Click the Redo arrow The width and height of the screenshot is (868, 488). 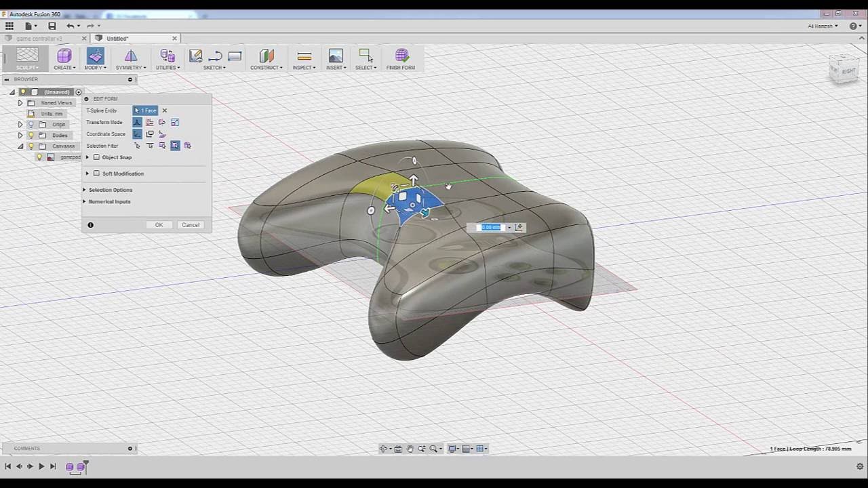click(90, 26)
